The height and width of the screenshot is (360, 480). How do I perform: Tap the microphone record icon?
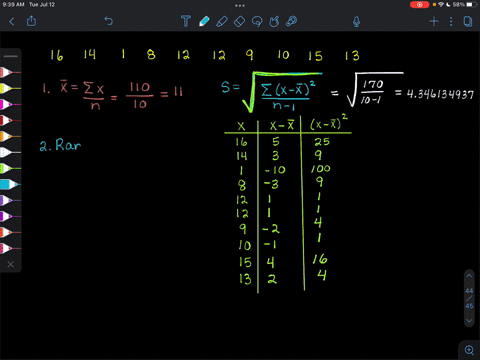[356, 22]
